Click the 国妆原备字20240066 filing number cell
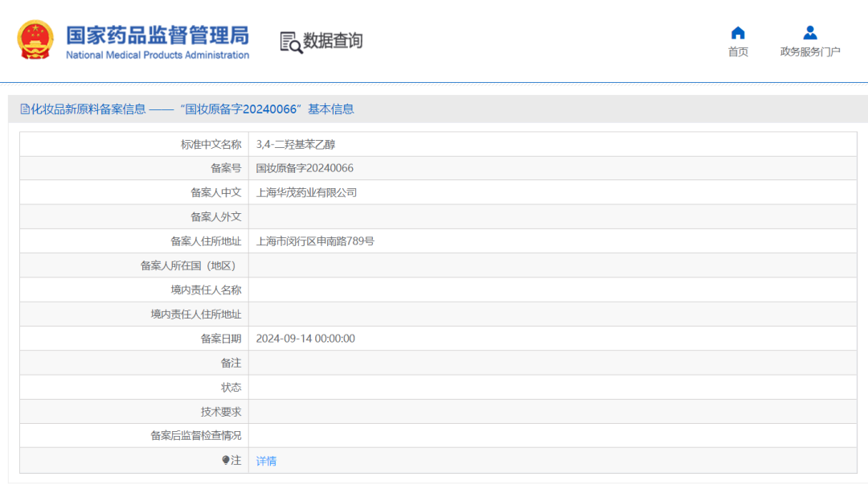 point(305,169)
